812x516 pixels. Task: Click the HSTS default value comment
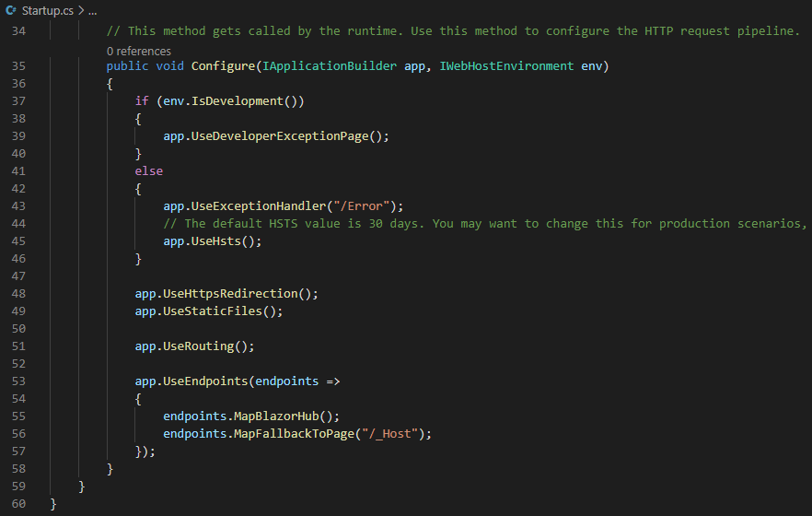(x=484, y=224)
